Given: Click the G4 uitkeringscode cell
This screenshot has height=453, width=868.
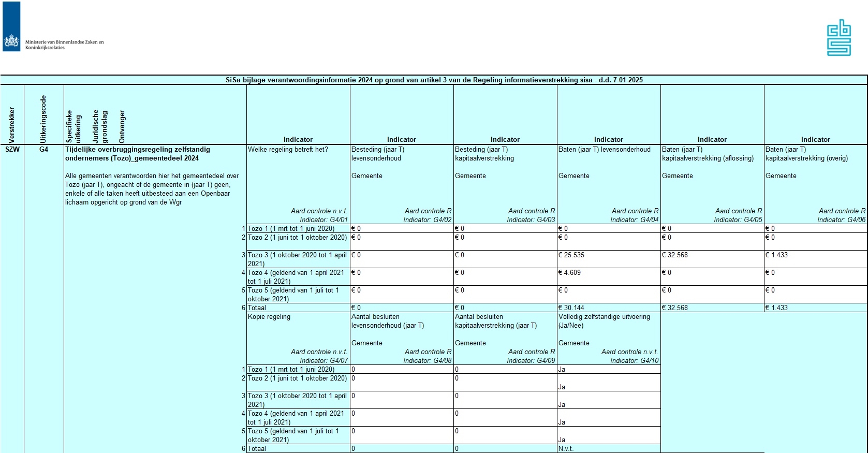Looking at the screenshot, I should pos(43,150).
